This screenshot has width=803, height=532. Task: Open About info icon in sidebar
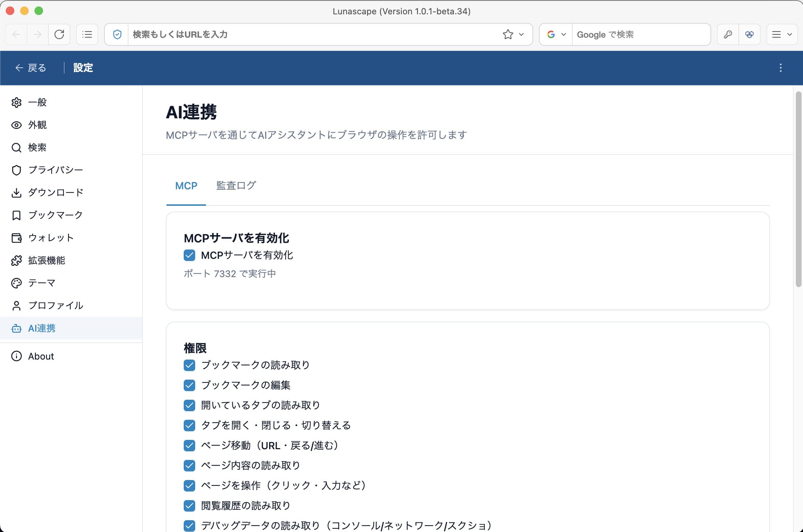17,356
